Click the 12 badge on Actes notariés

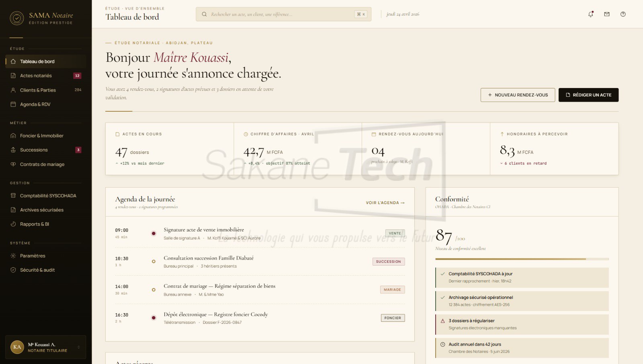pos(77,76)
